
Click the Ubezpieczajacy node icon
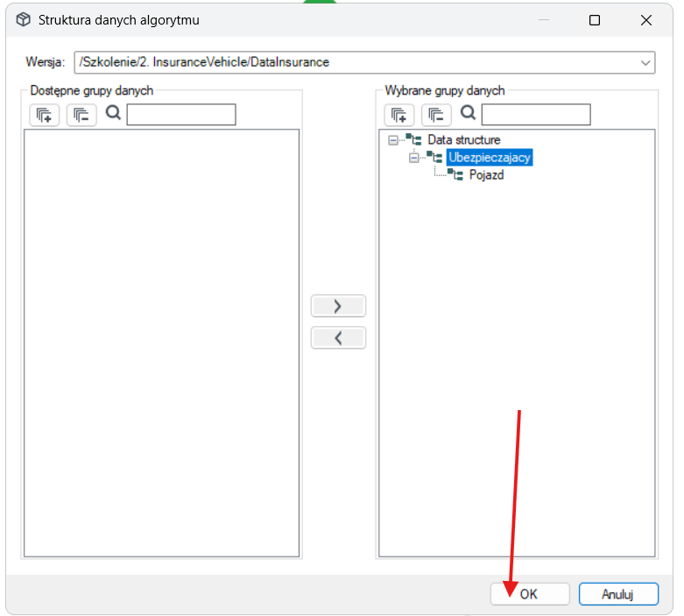tap(434, 157)
